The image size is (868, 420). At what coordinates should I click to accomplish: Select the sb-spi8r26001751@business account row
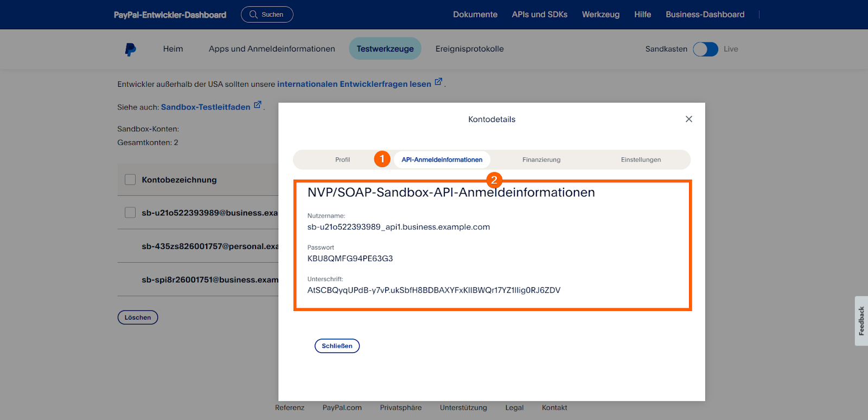[198, 279]
